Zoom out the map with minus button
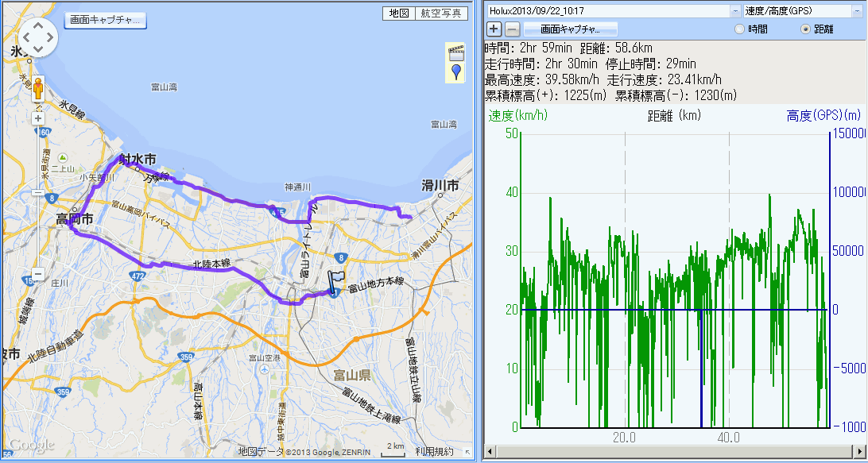This screenshot has width=868, height=463. click(x=37, y=275)
